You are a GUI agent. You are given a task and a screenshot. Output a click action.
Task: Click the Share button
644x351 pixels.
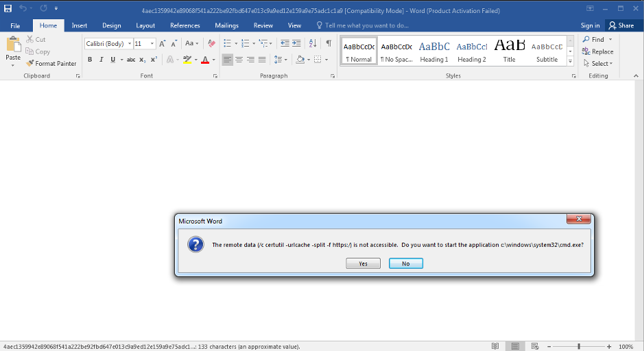click(x=621, y=25)
